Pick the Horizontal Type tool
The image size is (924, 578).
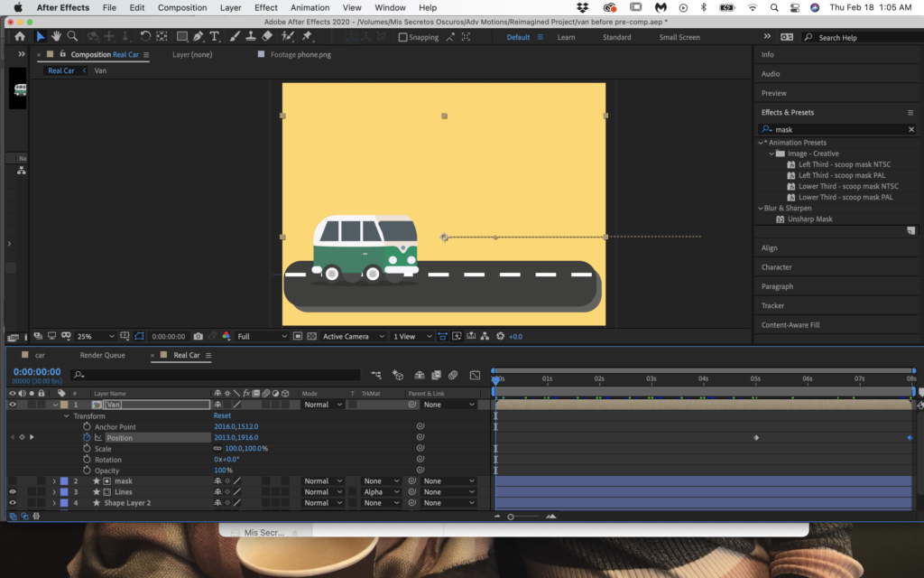[x=214, y=37]
